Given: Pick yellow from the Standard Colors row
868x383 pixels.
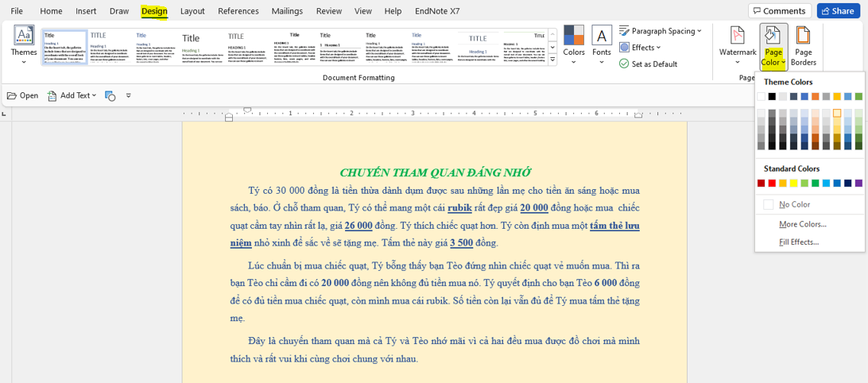Looking at the screenshot, I should tap(793, 184).
